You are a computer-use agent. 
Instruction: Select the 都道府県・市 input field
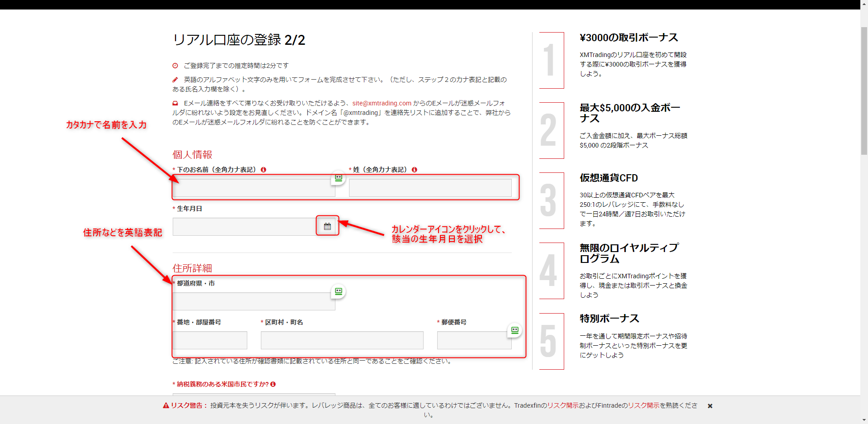click(x=253, y=301)
